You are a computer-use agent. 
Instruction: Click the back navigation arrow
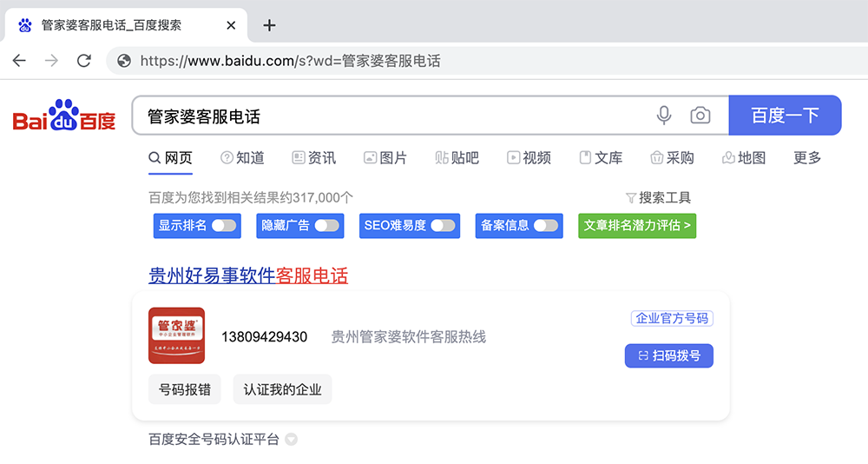click(x=19, y=61)
